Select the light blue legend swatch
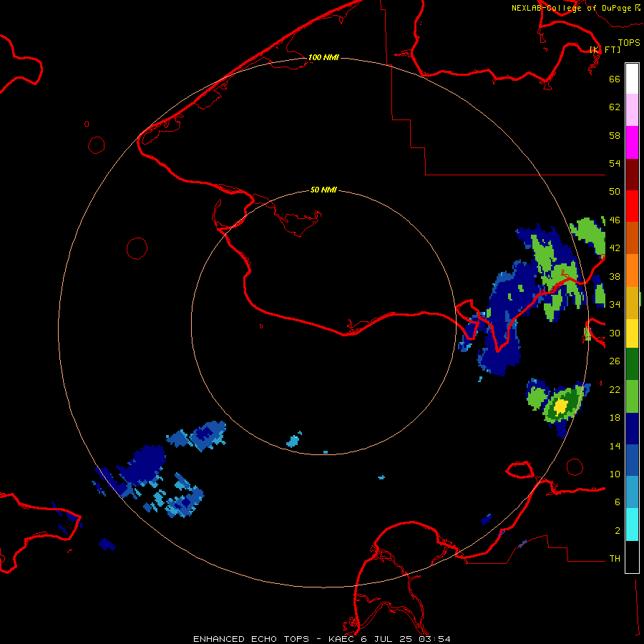 (x=632, y=492)
